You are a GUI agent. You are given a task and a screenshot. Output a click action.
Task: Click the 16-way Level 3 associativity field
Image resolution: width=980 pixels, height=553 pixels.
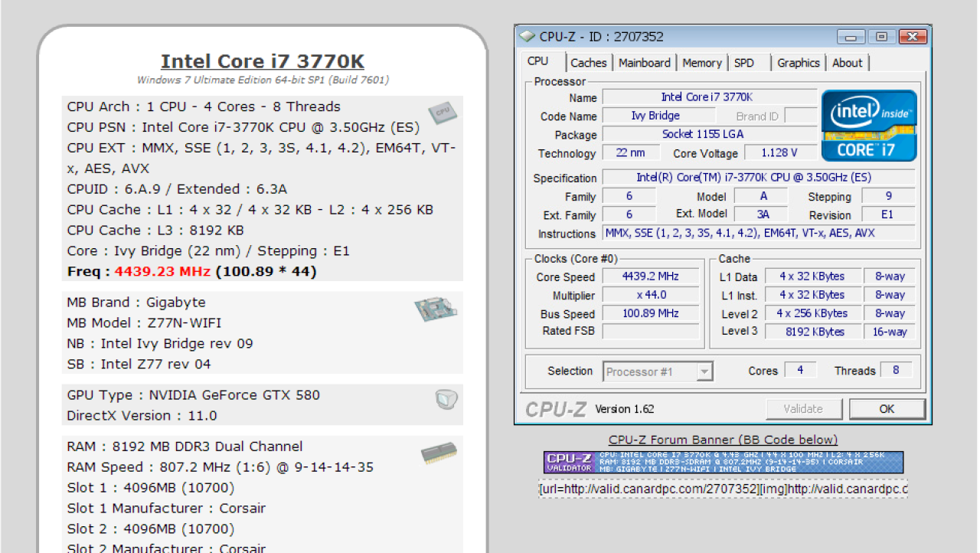click(890, 332)
